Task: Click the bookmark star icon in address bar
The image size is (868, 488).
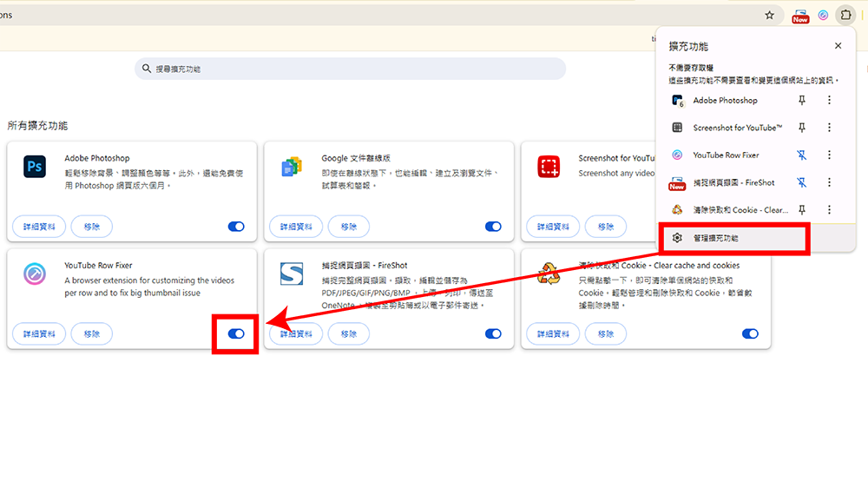Action: pyautogui.click(x=769, y=16)
